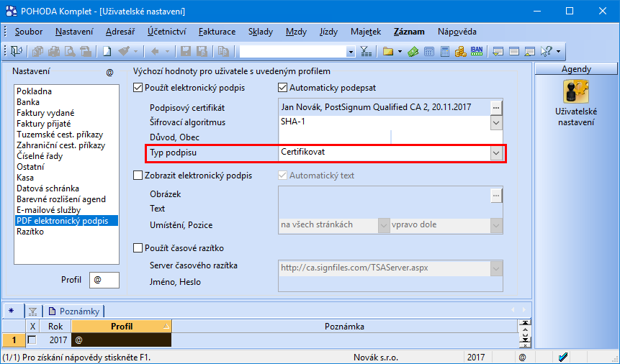Click the Poznámka column header
Image resolution: width=620 pixels, height=364 pixels.
coord(344,327)
